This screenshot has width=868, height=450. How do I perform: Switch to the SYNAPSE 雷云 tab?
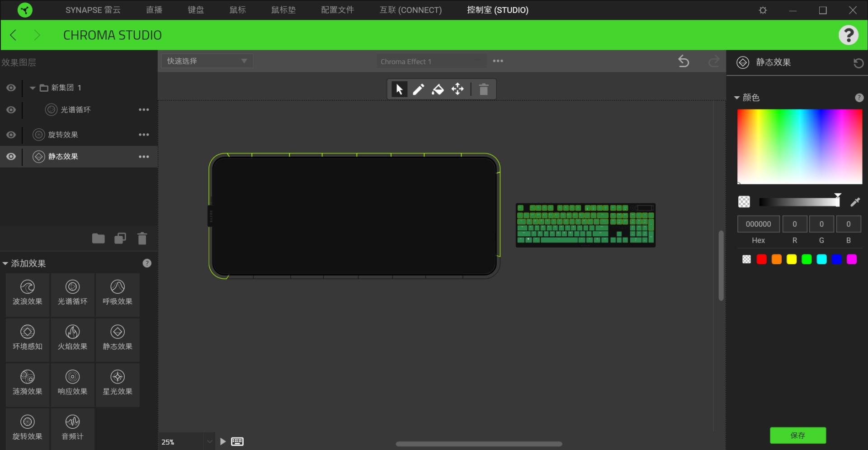coord(93,10)
